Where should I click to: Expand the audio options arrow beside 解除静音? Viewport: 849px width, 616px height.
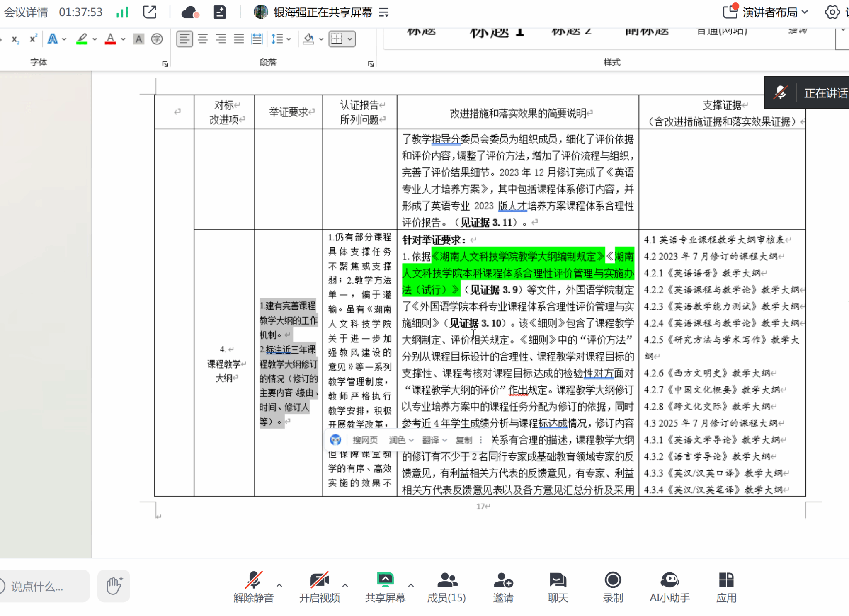tap(279, 585)
